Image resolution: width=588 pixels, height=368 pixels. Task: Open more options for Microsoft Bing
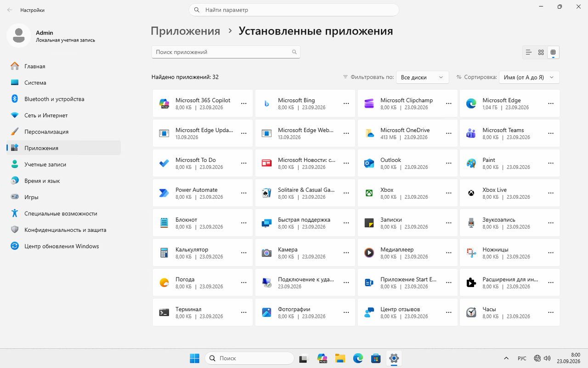click(x=346, y=103)
